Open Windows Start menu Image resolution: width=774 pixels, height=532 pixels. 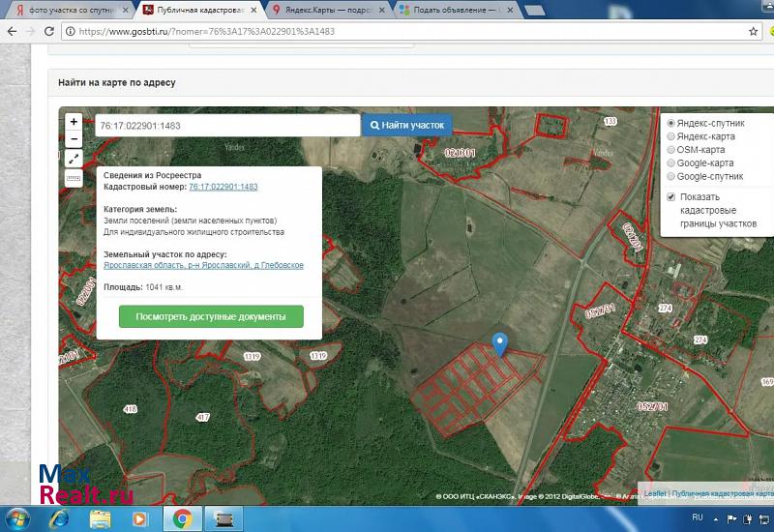(17, 518)
